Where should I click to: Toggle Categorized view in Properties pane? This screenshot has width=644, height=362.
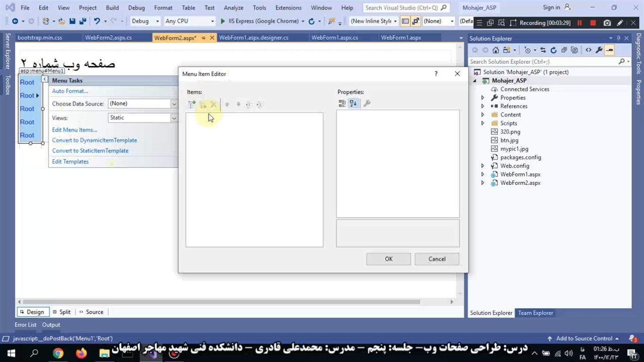click(342, 104)
